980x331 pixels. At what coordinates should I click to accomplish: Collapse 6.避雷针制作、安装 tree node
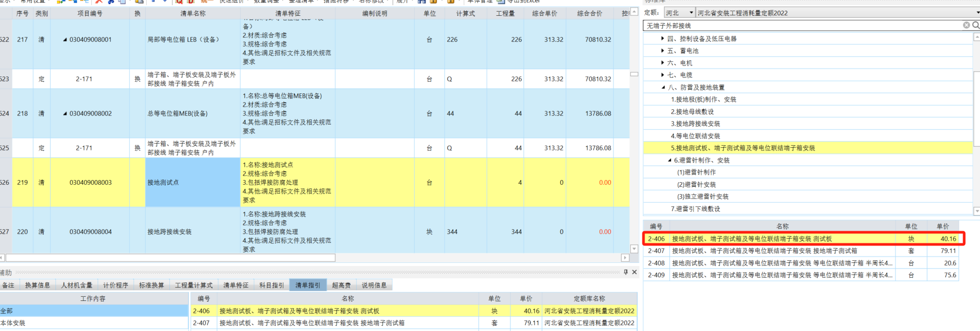point(670,160)
